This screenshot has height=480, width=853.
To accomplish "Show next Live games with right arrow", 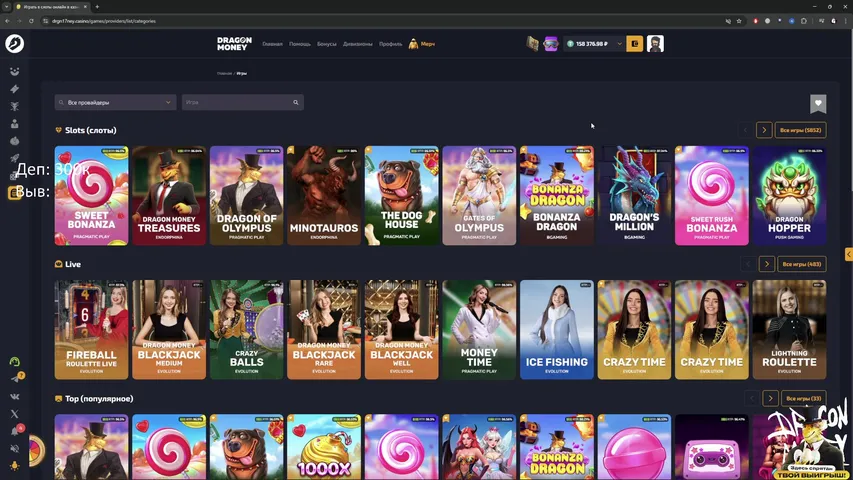I will (x=767, y=264).
